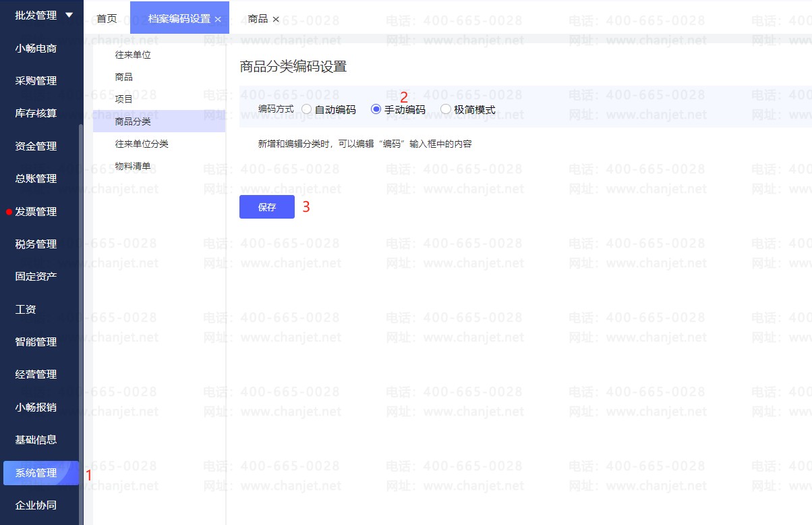
Task: Open 小畅电商 in the sidebar
Action: pos(36,49)
